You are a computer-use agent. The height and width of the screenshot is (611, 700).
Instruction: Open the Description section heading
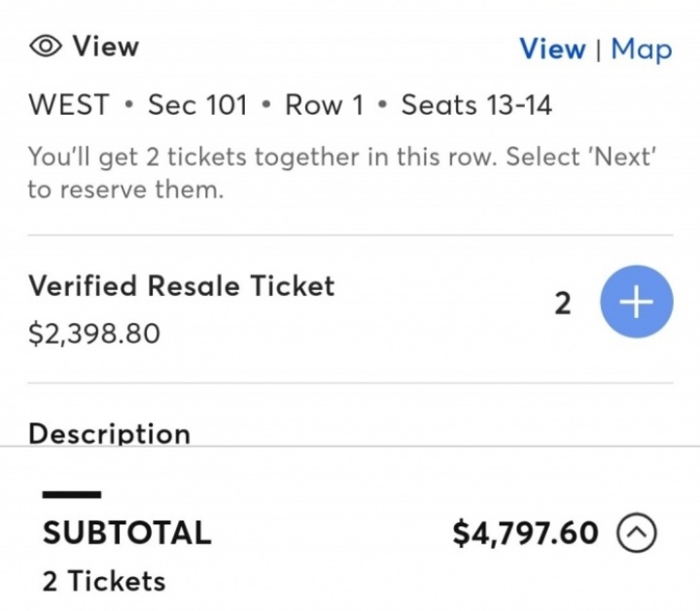[109, 433]
